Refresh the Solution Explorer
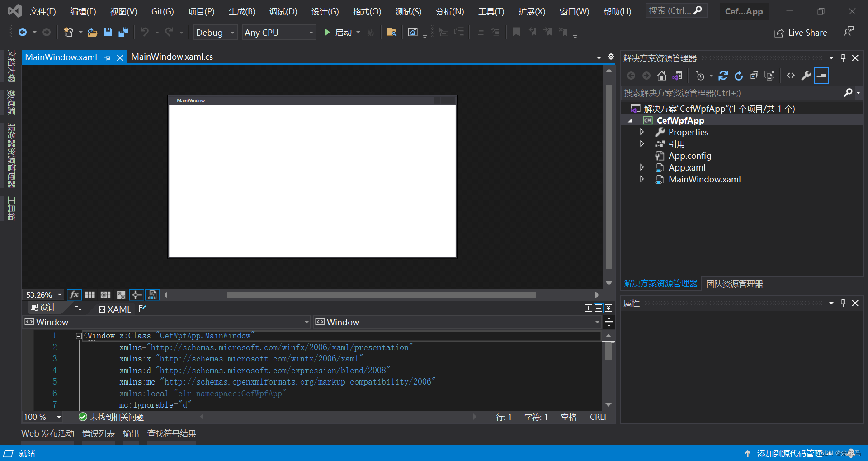The image size is (868, 461). pos(738,76)
